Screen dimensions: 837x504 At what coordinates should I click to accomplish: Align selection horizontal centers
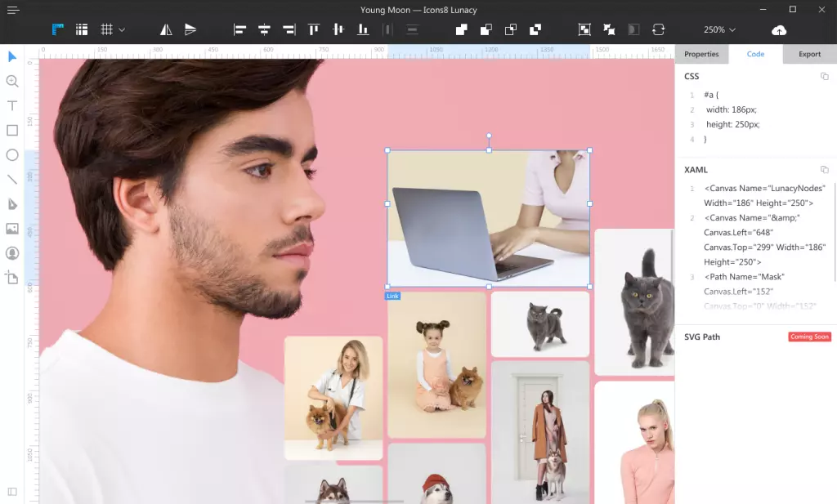[264, 29]
